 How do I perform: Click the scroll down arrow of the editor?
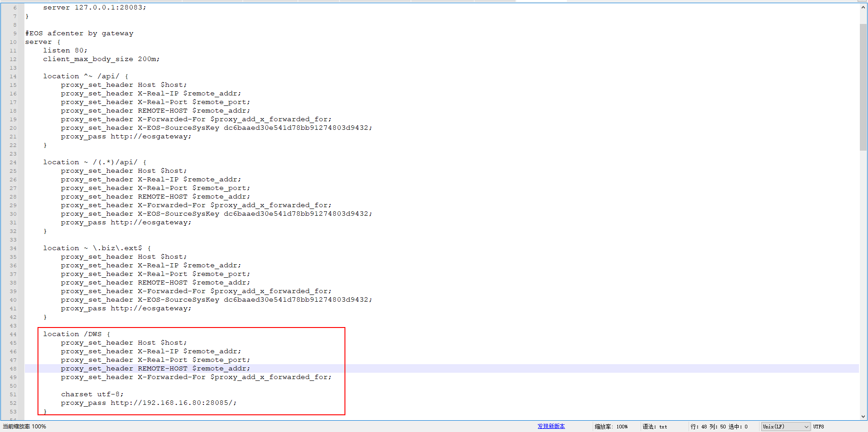pos(863,416)
